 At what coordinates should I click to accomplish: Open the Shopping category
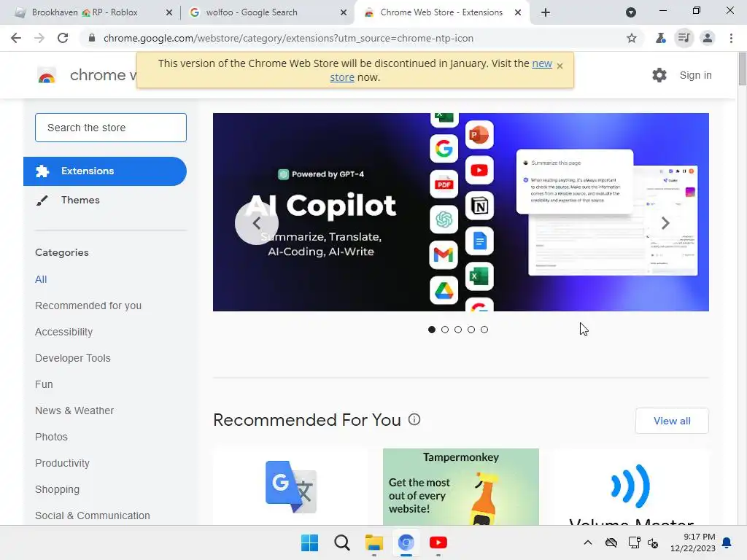pos(57,489)
